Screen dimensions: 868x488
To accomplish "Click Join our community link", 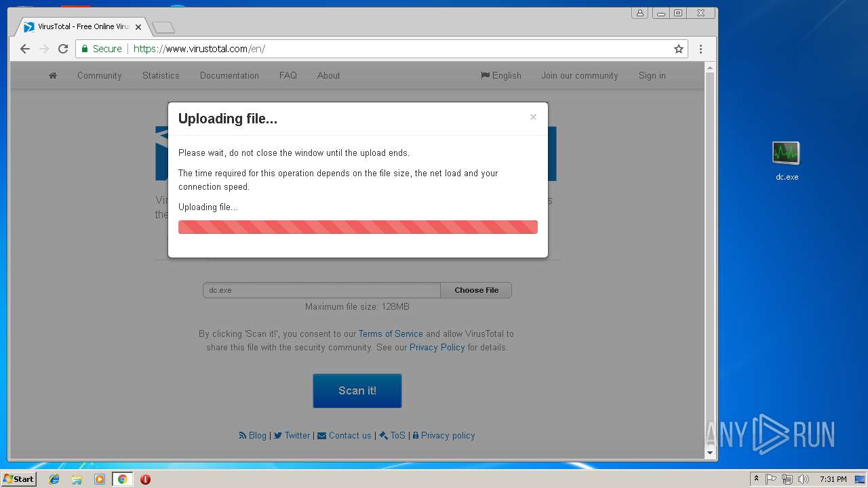I will [x=579, y=75].
